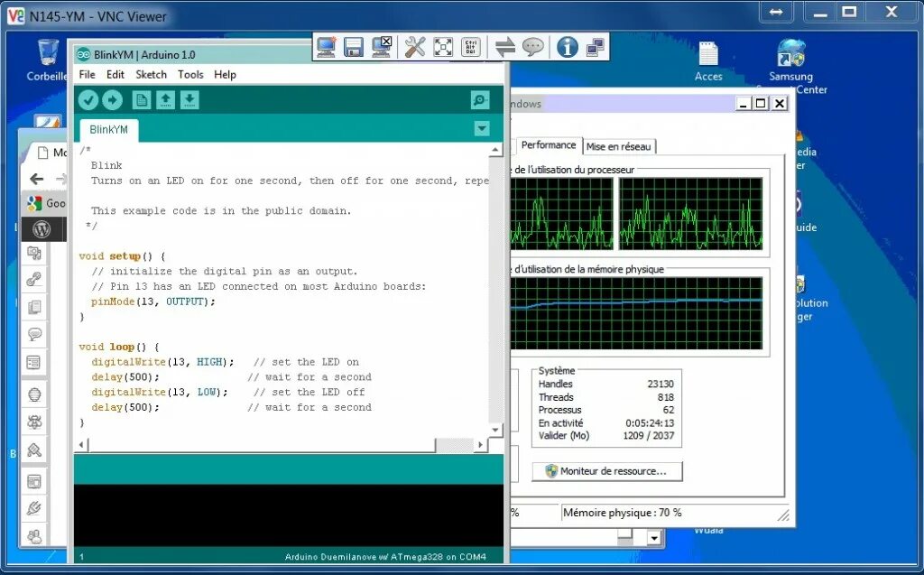Open the Samsung Center desktop shortcut

(x=790, y=66)
